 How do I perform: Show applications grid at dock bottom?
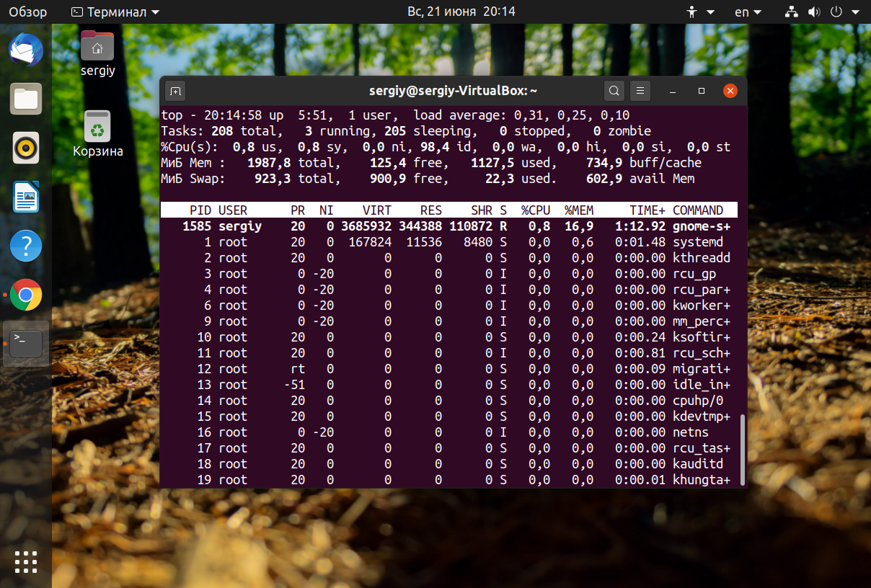(26, 561)
